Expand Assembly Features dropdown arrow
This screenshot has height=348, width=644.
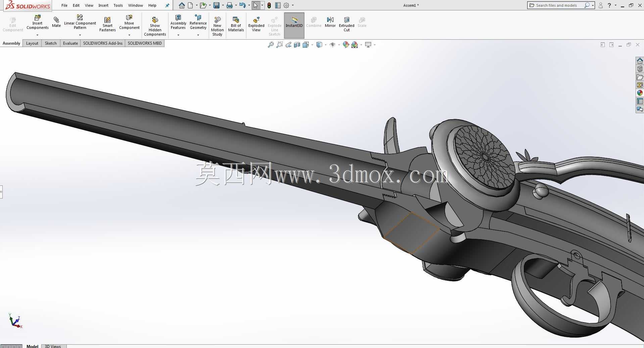click(178, 35)
